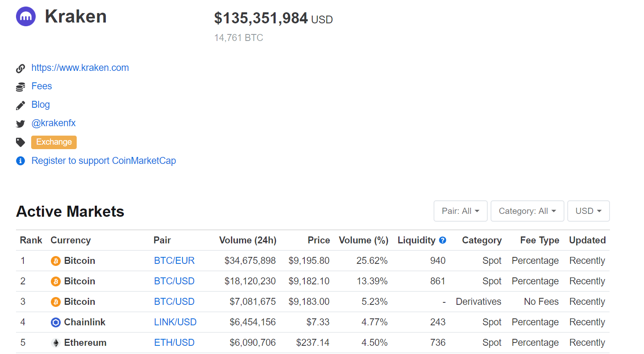Image resolution: width=644 pixels, height=354 pixels.
Task: Open the Blog link
Action: [x=41, y=104]
